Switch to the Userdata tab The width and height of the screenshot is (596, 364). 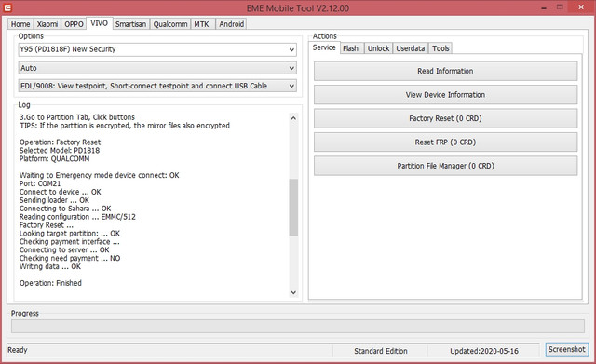pyautogui.click(x=411, y=48)
